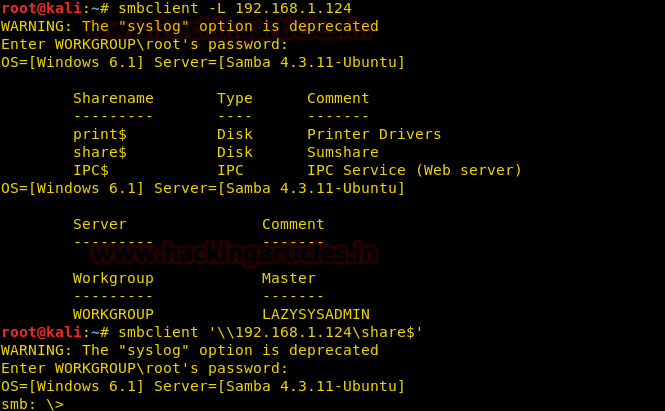Viewport: 665px width, 411px height.
Task: Click the Server column header
Action: tap(100, 224)
